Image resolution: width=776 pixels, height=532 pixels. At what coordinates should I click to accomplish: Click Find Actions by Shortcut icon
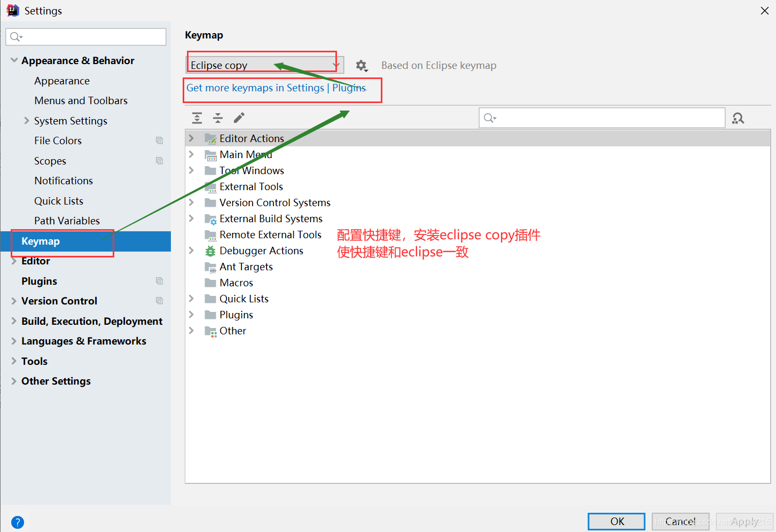click(738, 118)
